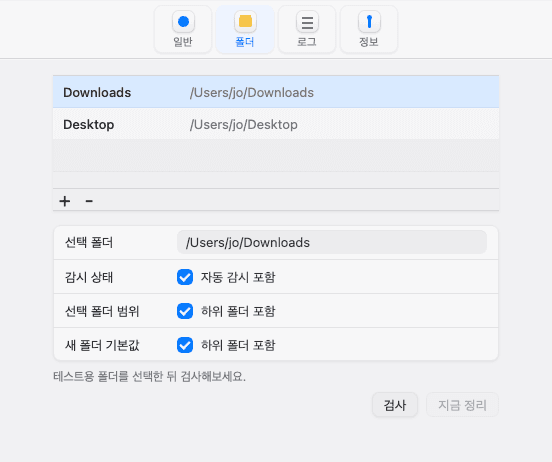Toggle 하위 폴더 포함 for 선택 폴더 범위
Image resolution: width=552 pixels, height=462 pixels.
[x=185, y=311]
